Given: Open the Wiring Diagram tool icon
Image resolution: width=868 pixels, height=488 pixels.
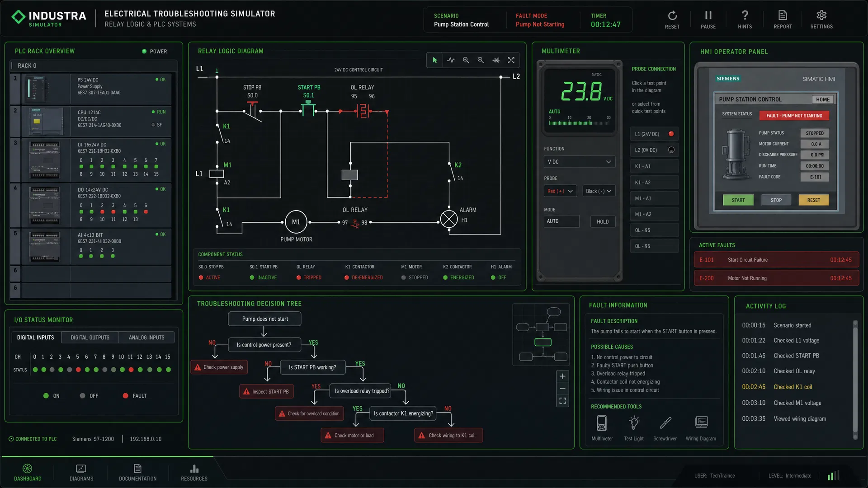Looking at the screenshot, I should click(701, 422).
